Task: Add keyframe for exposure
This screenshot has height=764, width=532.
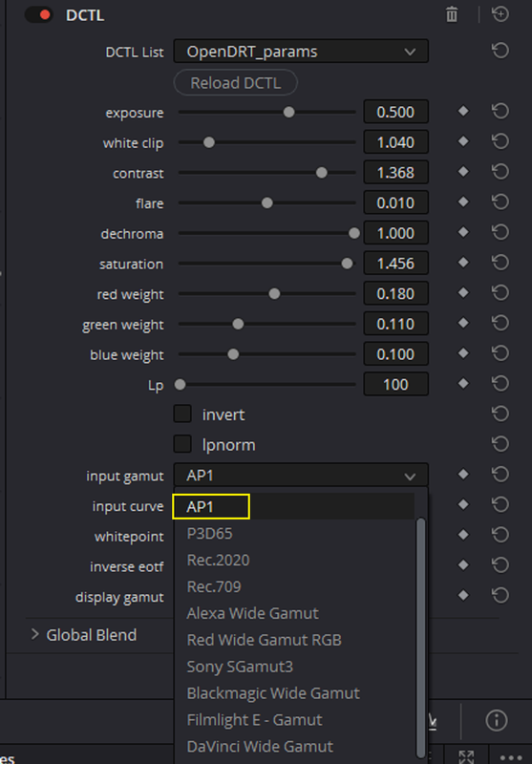Action: (x=463, y=111)
